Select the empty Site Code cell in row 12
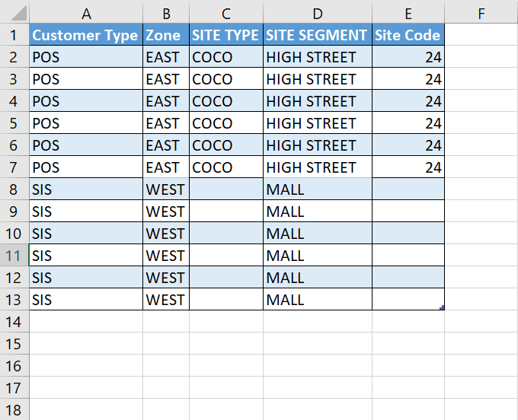The width and height of the screenshot is (518, 420). (x=408, y=277)
